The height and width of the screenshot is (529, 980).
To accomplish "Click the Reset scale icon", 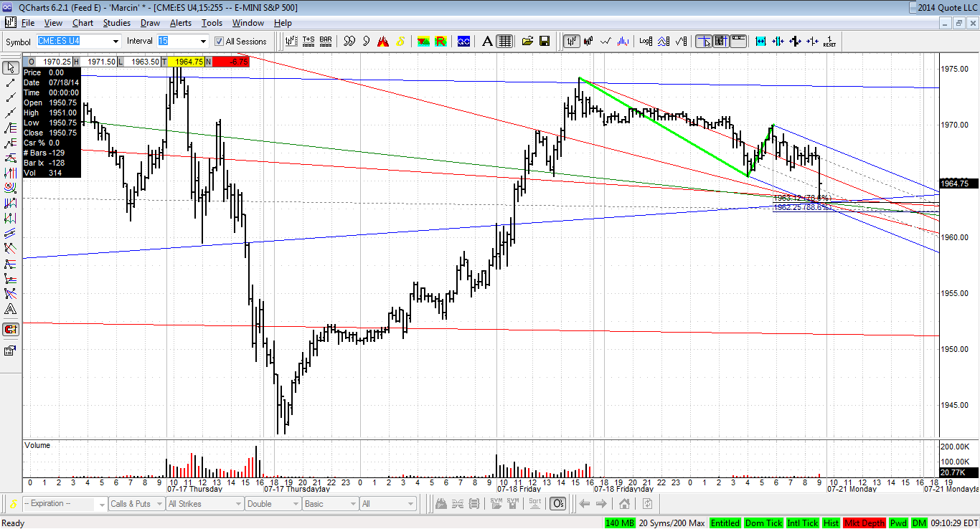I will click(829, 41).
